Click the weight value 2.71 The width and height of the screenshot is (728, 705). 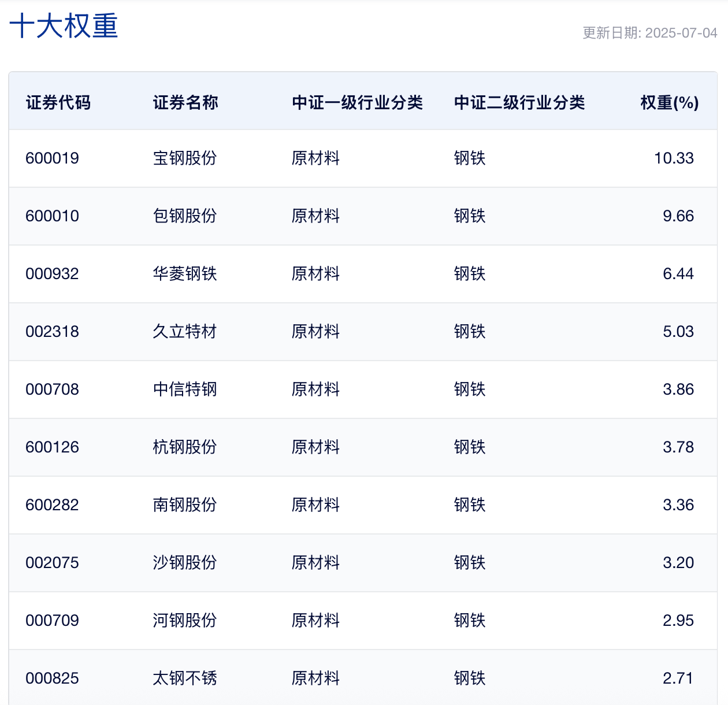tap(678, 678)
